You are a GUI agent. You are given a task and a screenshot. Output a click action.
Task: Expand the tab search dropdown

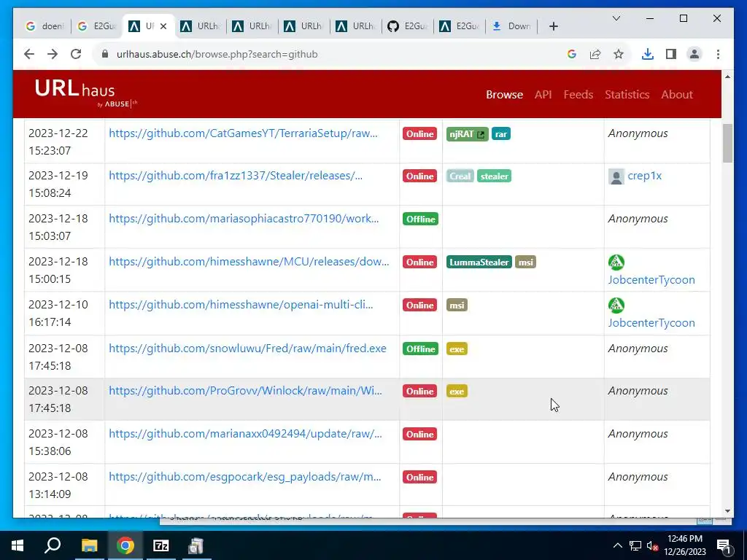coord(616,18)
